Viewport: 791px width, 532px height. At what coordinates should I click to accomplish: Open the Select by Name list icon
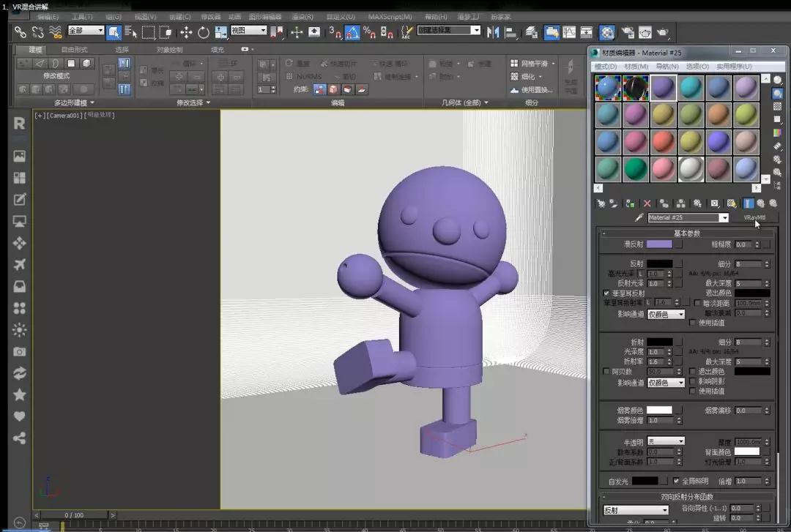130,33
